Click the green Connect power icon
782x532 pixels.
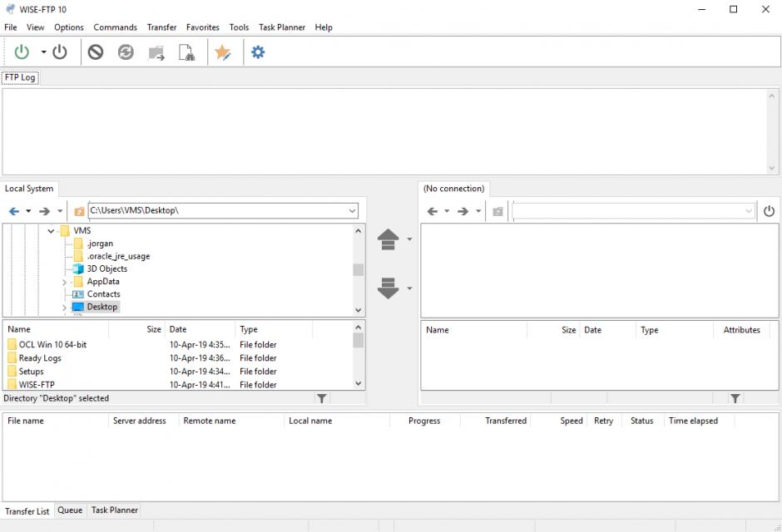point(22,52)
